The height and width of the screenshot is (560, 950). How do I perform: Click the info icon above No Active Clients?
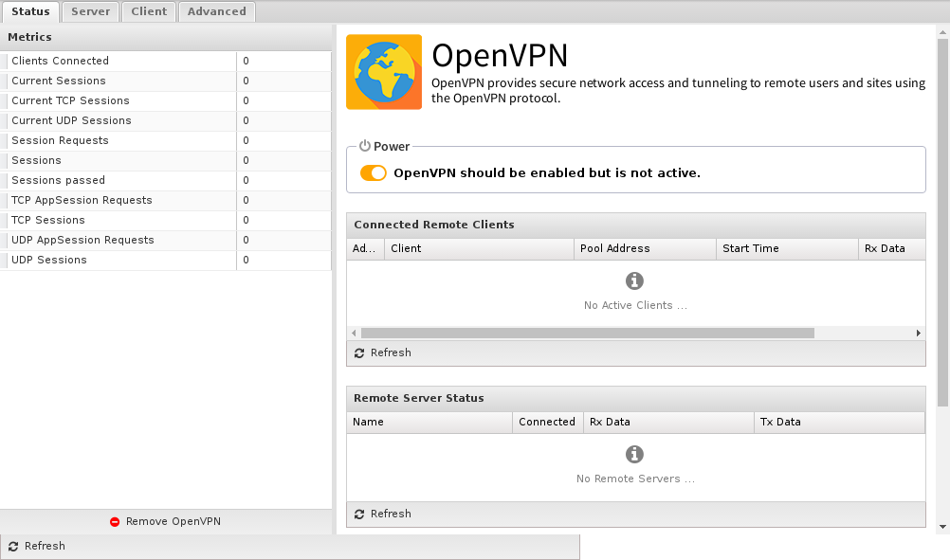click(634, 280)
